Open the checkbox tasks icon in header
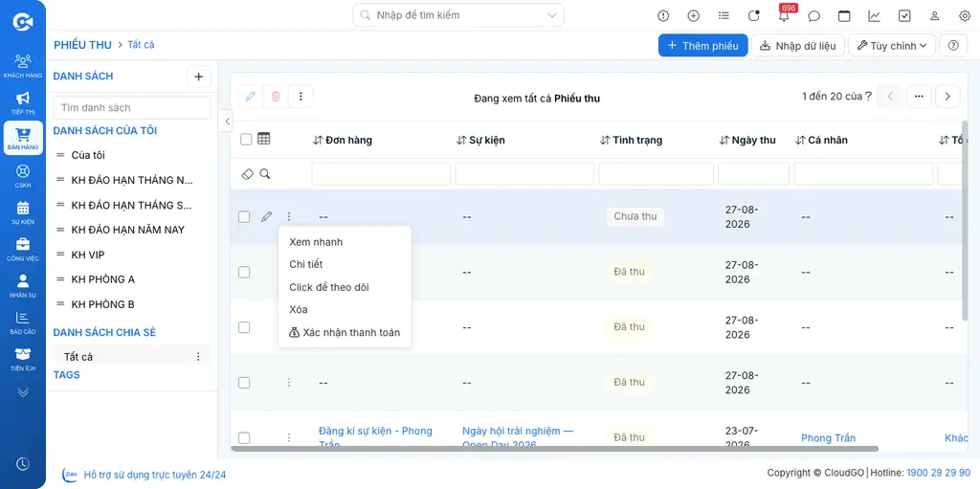 (904, 15)
